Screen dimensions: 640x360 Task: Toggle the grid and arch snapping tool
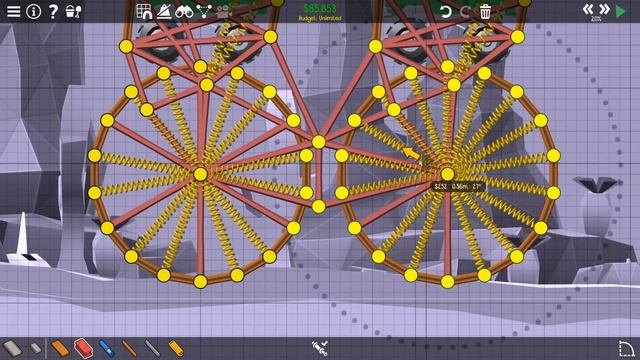pyautogui.click(x=144, y=11)
